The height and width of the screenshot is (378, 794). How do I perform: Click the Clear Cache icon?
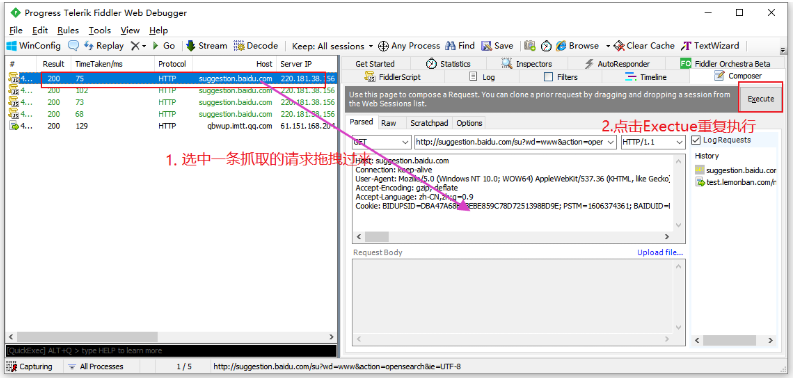point(619,46)
